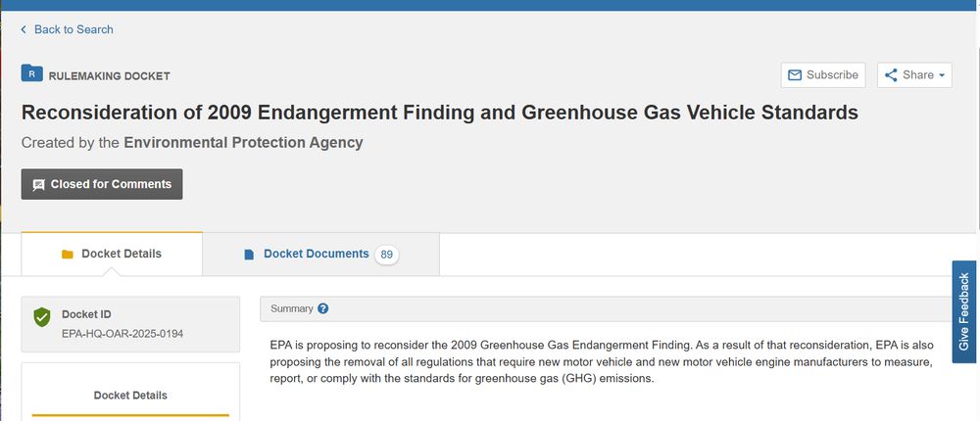Click the docket ID EPA-HQ-OAR-2025-0194 text
The width and height of the screenshot is (980, 421).
[x=122, y=334]
